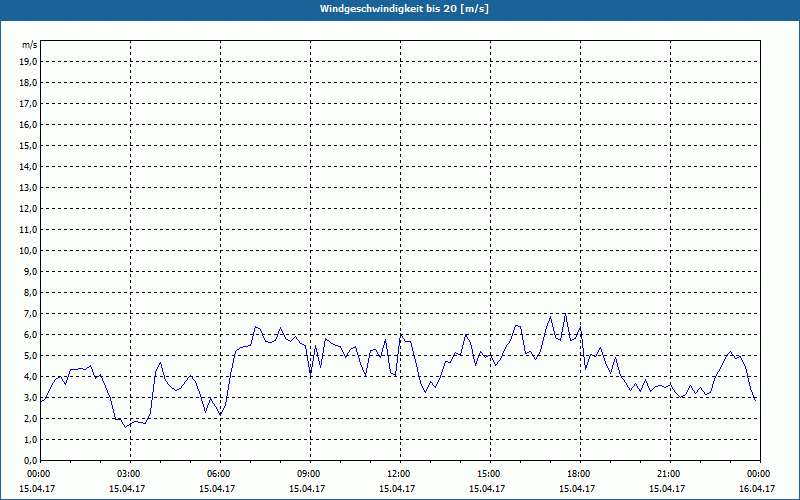Click the "5,0" y-axis value
Viewport: 800px width, 500px height.
pos(31,356)
